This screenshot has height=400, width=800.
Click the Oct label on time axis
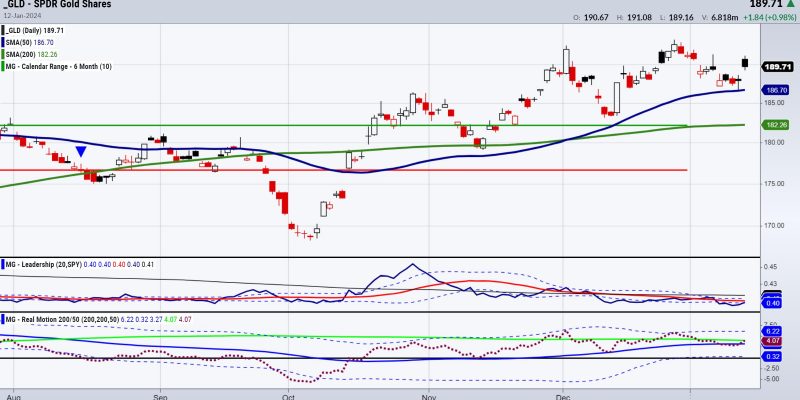(x=288, y=396)
